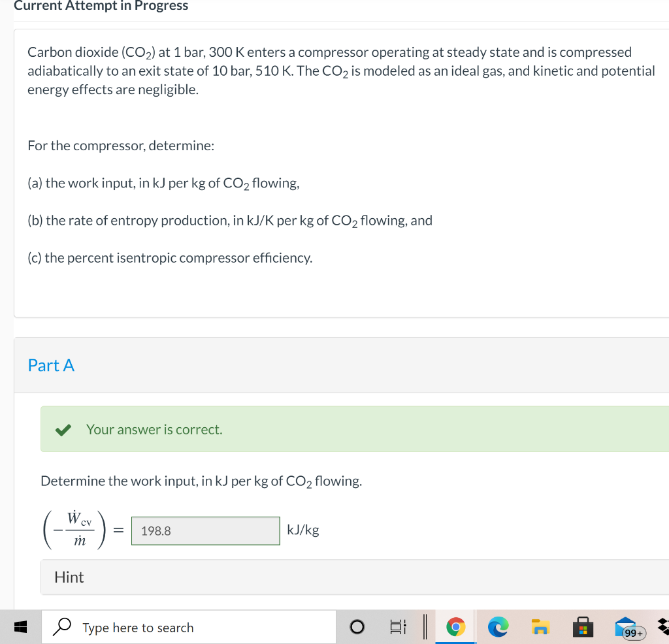Click the search magnifier icon
Viewport: 669px width, 644px height.
point(61,626)
